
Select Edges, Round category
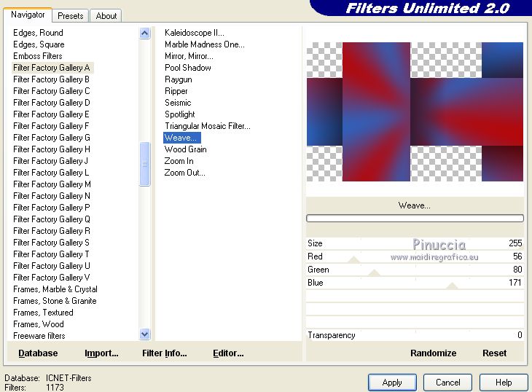click(38, 33)
